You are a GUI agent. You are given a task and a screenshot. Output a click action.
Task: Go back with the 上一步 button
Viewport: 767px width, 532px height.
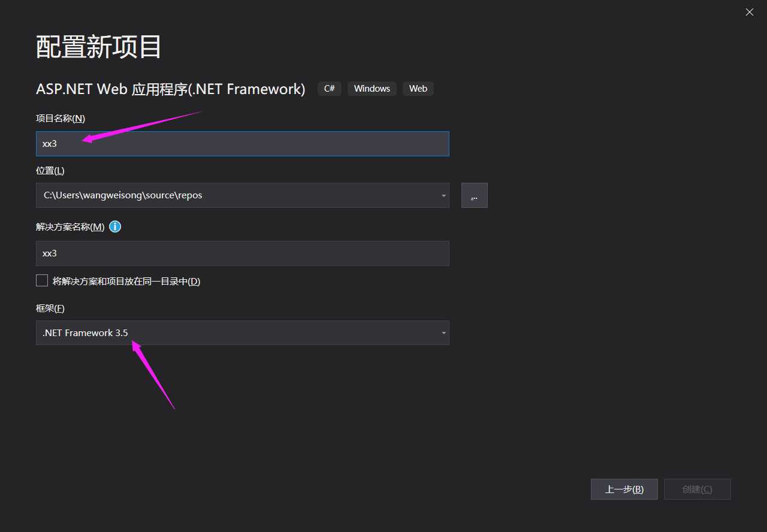624,489
